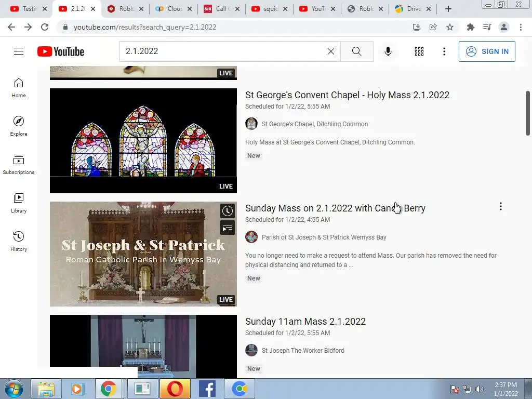Open YouTube settings three-dot menu
This screenshot has height=399, width=532.
(x=444, y=51)
